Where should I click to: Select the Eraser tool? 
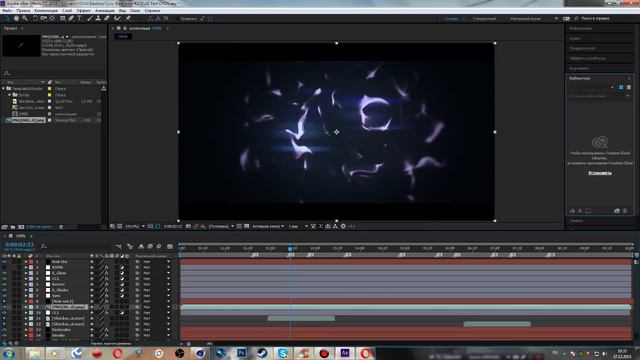[x=107, y=18]
